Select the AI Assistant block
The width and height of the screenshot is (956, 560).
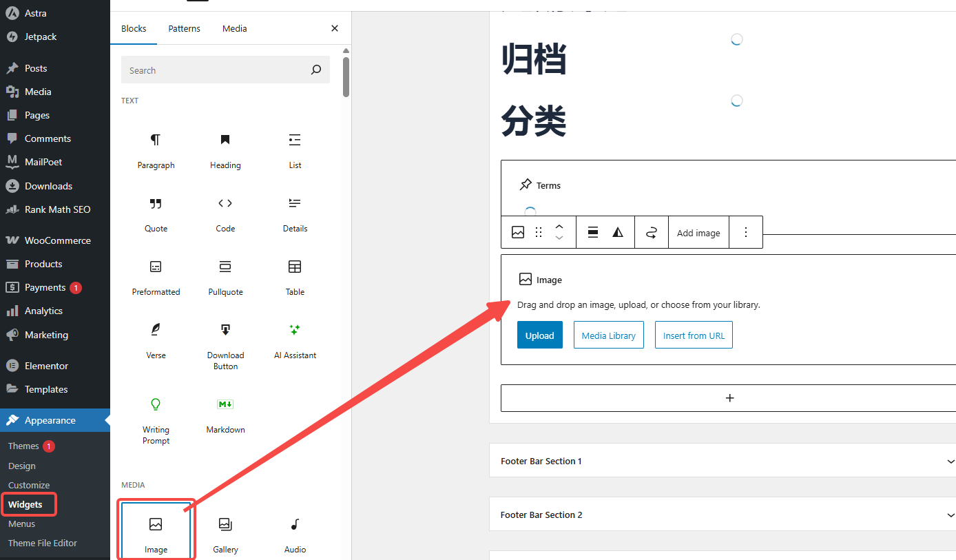coord(295,338)
